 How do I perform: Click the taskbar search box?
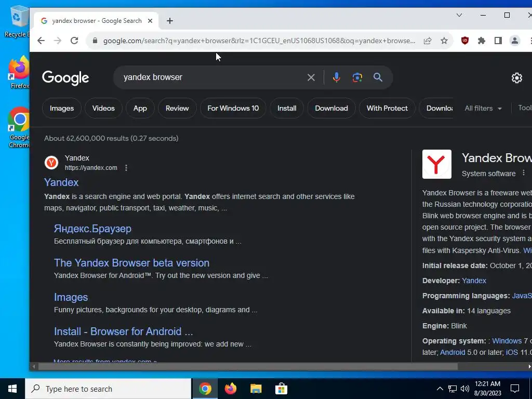[108, 389]
